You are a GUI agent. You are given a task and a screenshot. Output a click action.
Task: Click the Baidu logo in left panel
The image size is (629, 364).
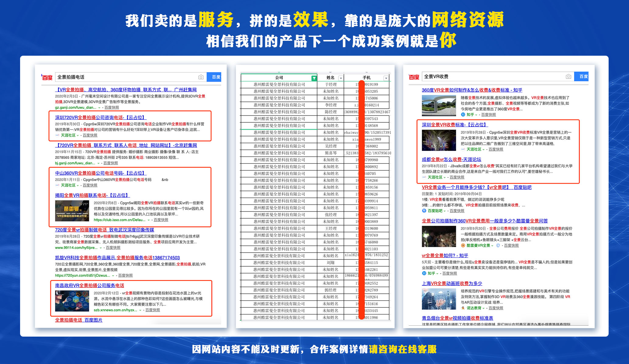47,77
